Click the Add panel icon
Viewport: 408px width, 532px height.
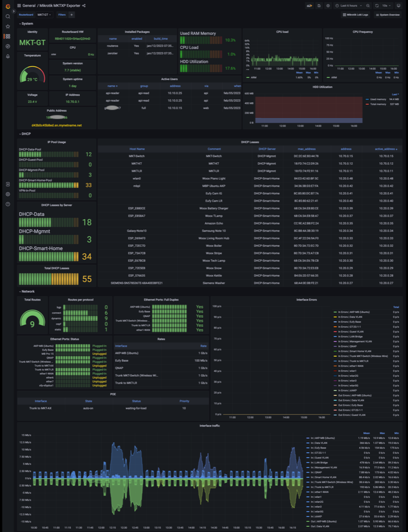(309, 6)
